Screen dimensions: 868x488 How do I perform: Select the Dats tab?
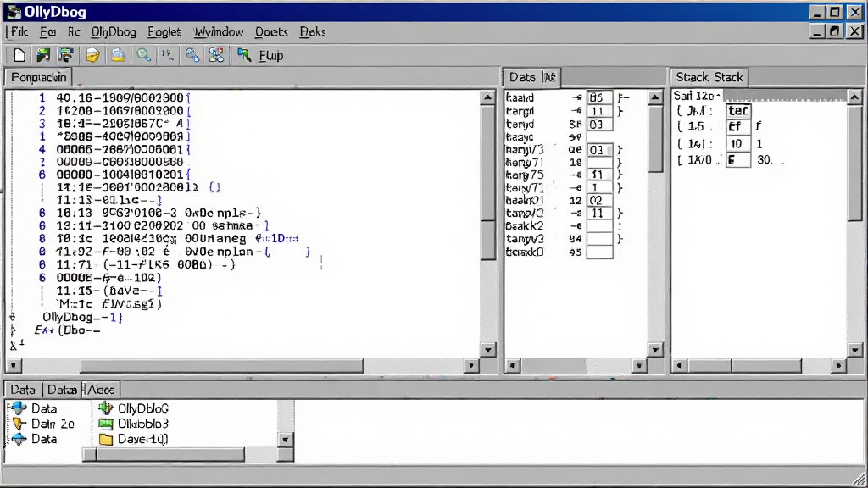(522, 77)
